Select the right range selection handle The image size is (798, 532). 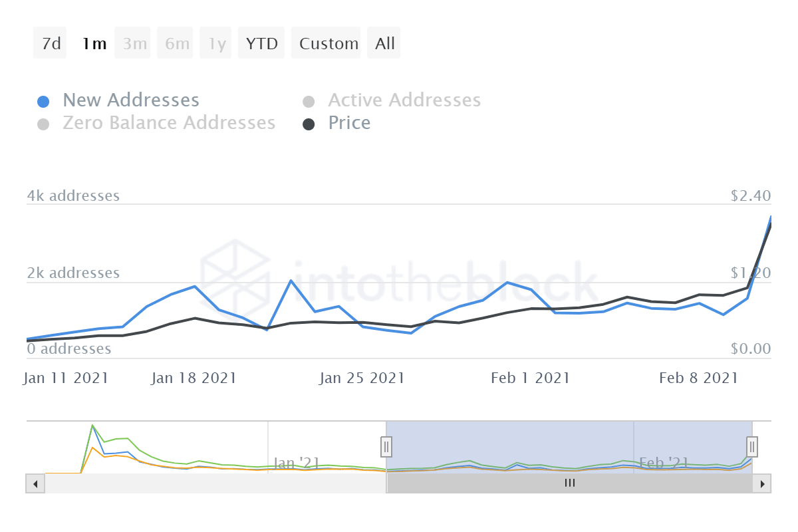pos(751,447)
